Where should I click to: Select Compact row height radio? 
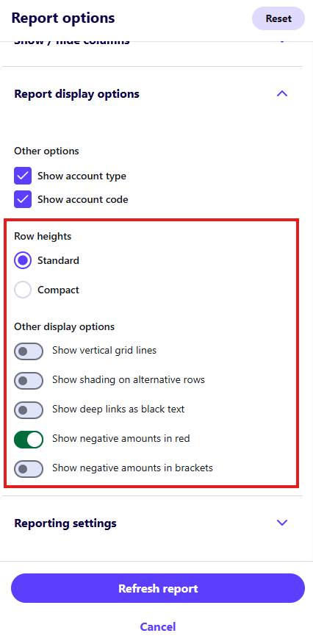[x=23, y=290]
